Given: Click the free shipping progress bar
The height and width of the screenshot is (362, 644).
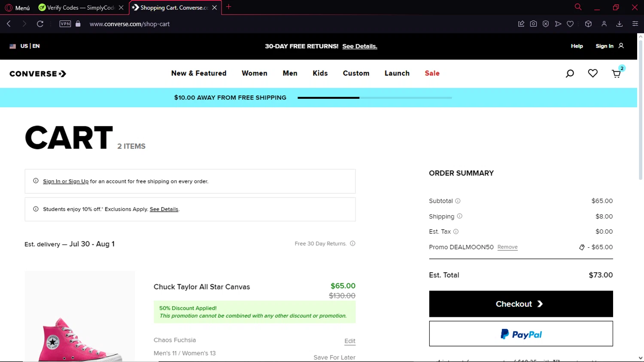Looking at the screenshot, I should click(375, 98).
